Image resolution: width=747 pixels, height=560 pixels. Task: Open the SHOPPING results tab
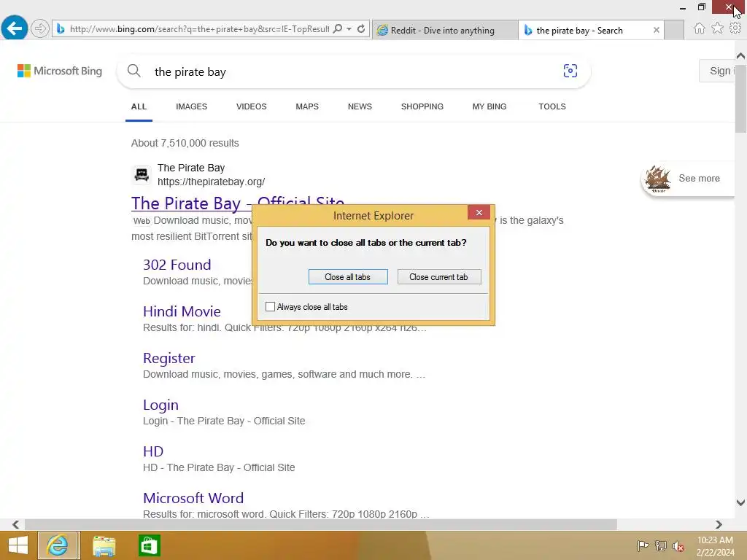coord(422,106)
